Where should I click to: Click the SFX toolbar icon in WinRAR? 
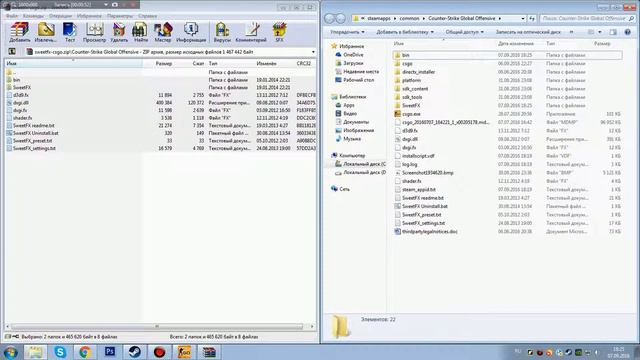pyautogui.click(x=279, y=33)
